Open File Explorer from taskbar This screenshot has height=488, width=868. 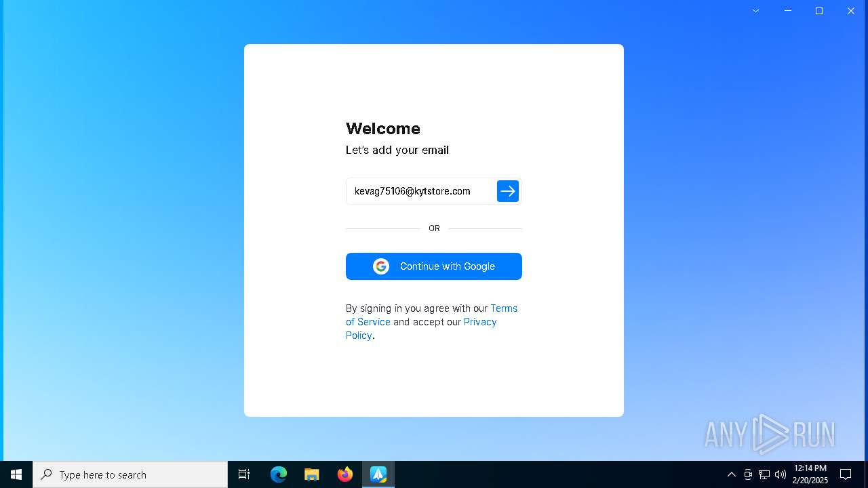pyautogui.click(x=312, y=474)
